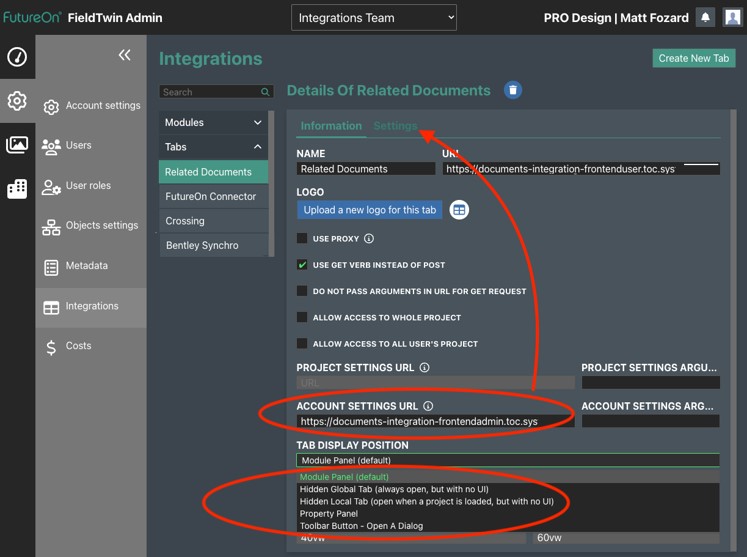Viewport: 747px width, 557px height.
Task: Open Account settings in sidebar
Action: (x=91, y=106)
